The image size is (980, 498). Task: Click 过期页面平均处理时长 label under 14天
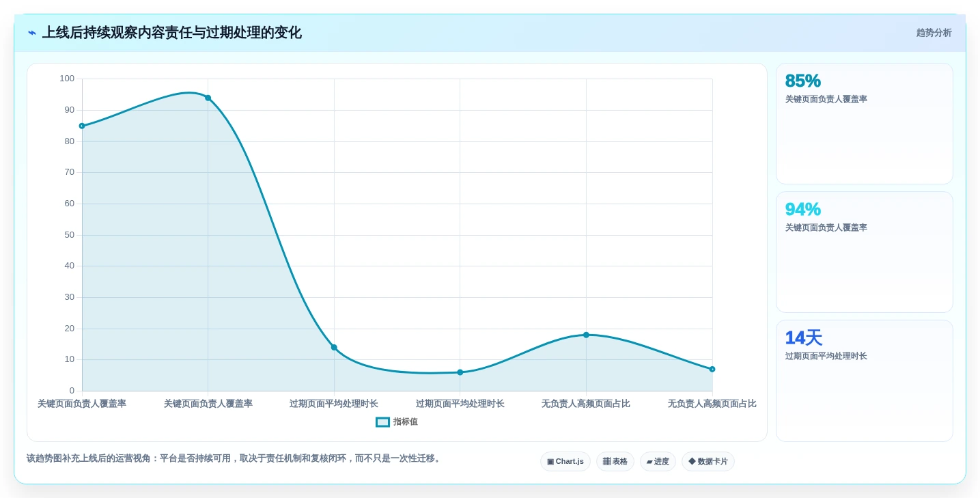(826, 356)
